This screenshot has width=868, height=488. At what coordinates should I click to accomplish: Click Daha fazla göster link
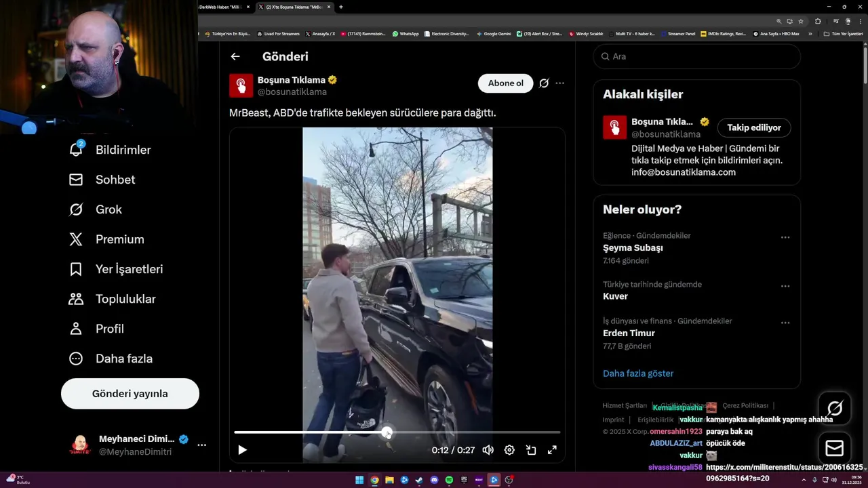coord(638,373)
